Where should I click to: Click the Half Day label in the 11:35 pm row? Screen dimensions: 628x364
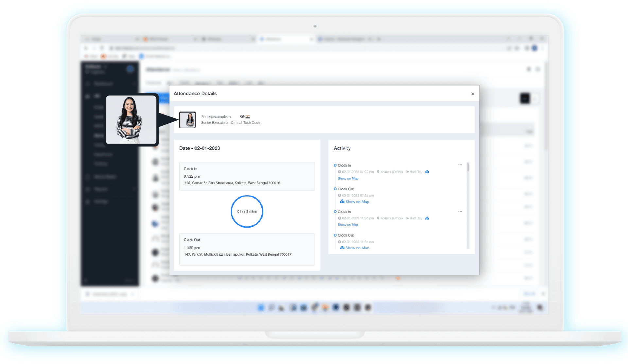tap(416, 218)
